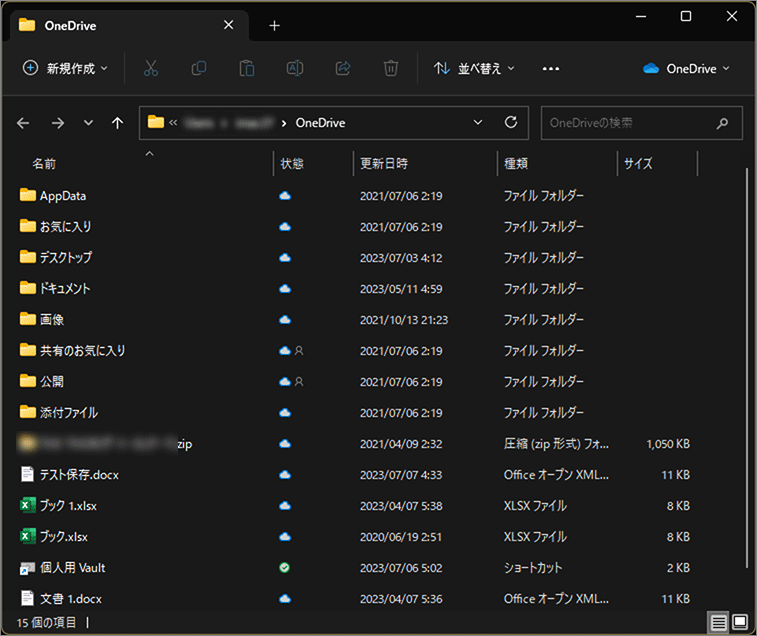Screen dimensions: 757x636
Task: Select the 添付ファイル folder
Action: [x=69, y=412]
